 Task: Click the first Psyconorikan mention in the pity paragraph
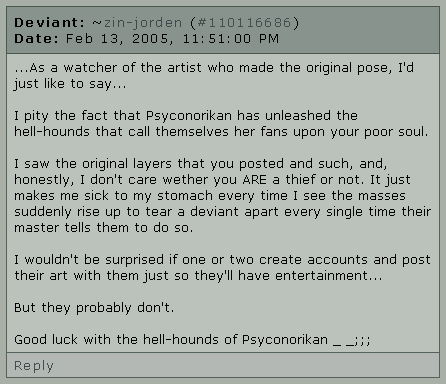(189, 116)
